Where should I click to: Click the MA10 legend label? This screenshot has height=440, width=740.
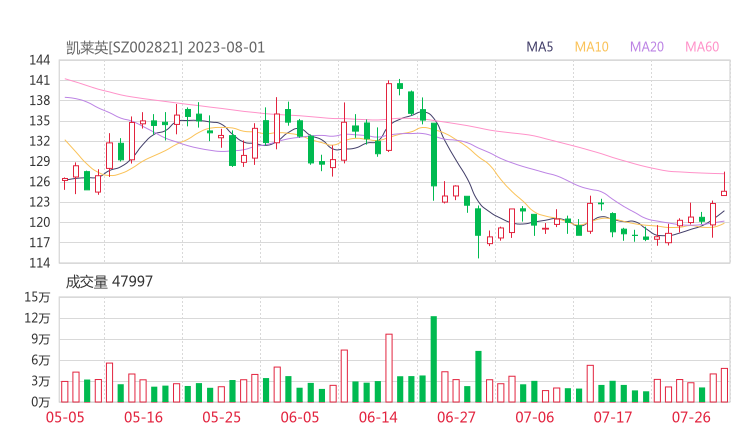(591, 47)
